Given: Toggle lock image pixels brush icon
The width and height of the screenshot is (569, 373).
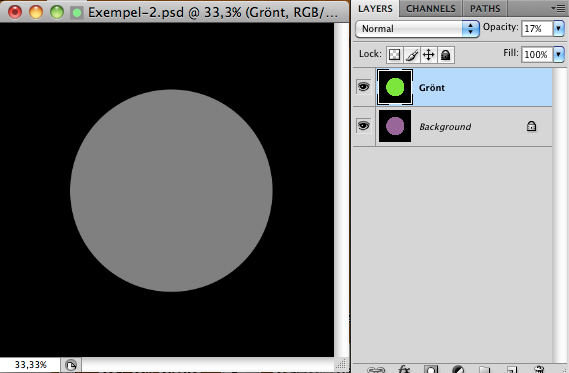Looking at the screenshot, I should [x=412, y=55].
